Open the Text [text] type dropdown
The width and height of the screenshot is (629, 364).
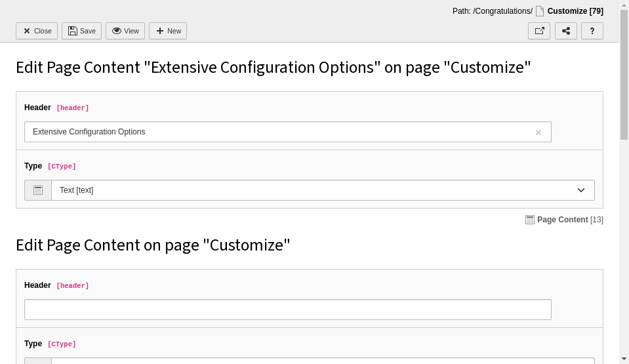(x=323, y=190)
